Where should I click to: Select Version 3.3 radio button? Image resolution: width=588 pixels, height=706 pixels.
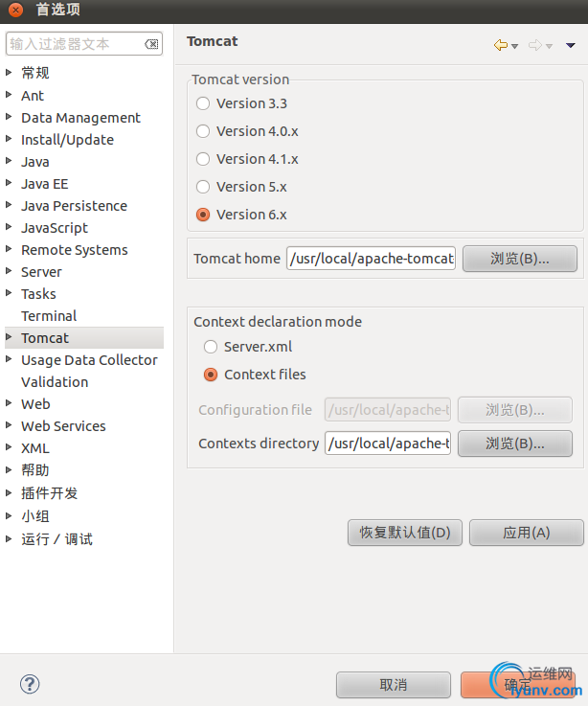(x=203, y=103)
